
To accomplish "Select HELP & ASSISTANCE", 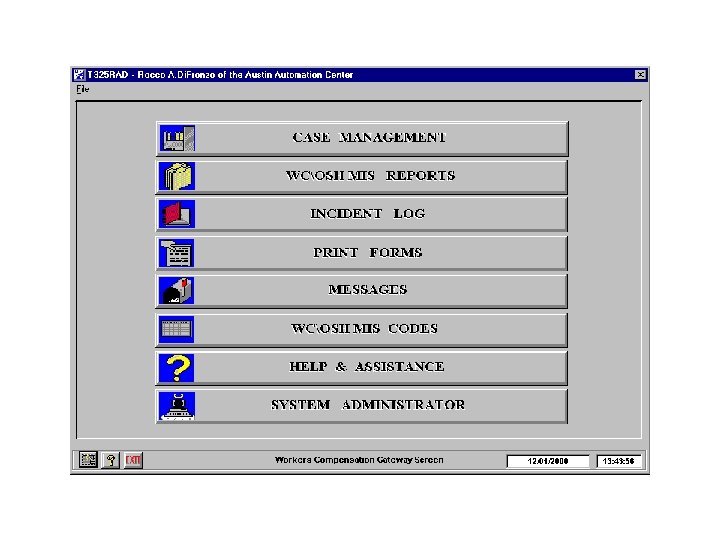I will tap(362, 368).
